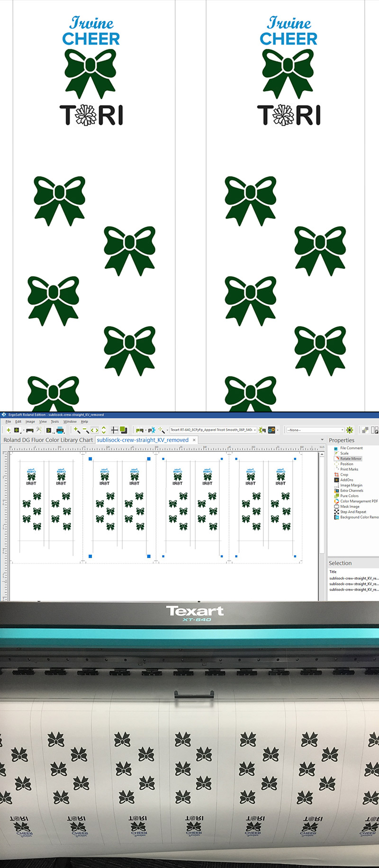The height and width of the screenshot is (868, 379).
Task: Select Step And Repeat property
Action: (353, 512)
